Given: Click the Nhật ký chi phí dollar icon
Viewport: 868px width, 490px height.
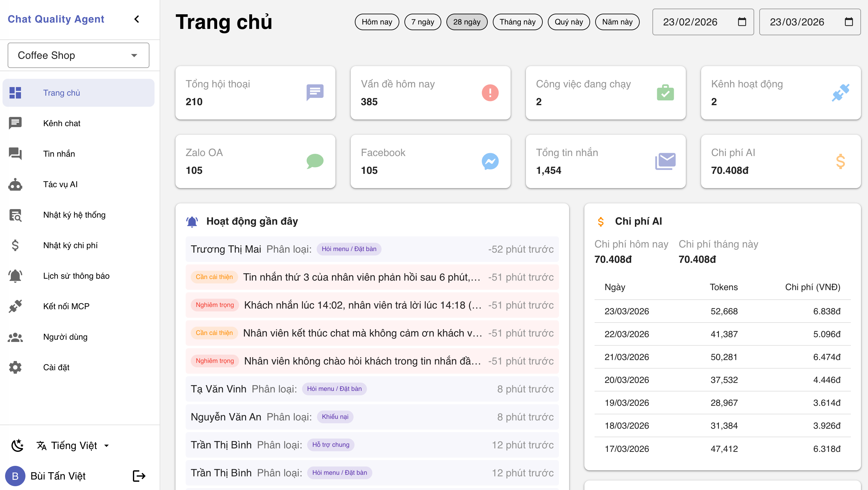Looking at the screenshot, I should [15, 245].
